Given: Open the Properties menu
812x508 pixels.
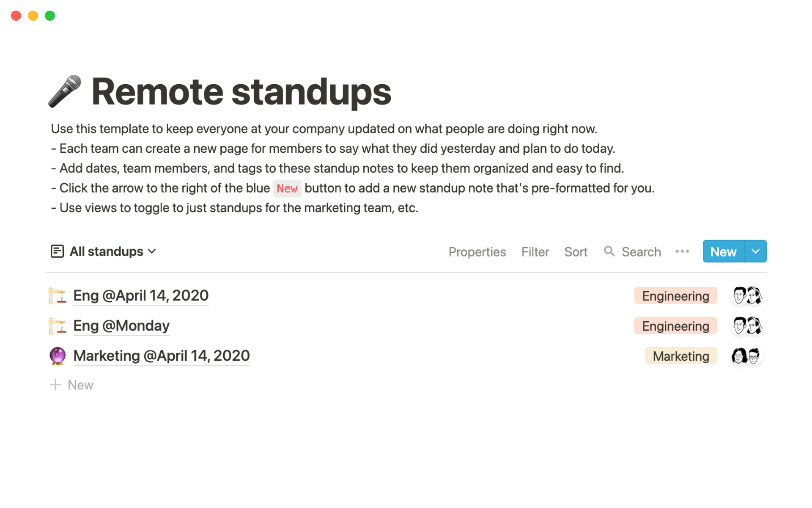Looking at the screenshot, I should point(477,252).
